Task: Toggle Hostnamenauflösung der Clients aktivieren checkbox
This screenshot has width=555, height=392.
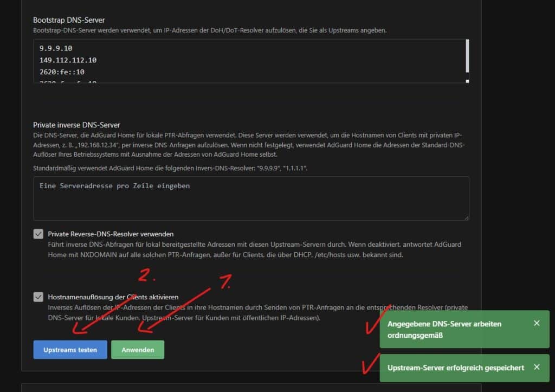Action: pos(38,297)
